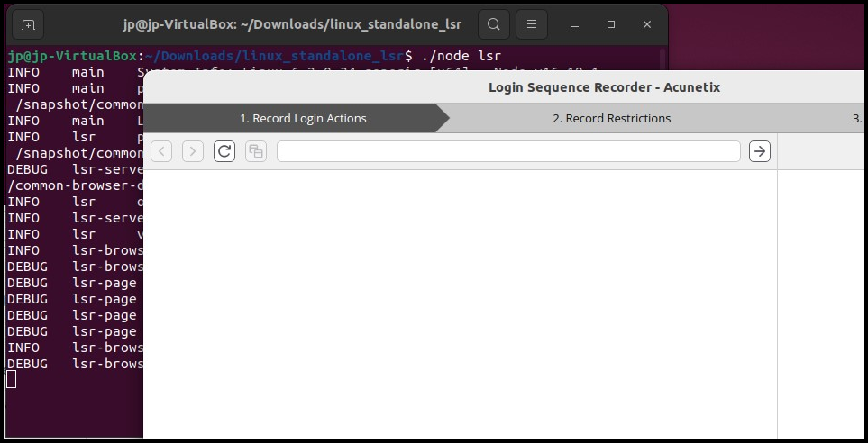Open the terminal hamburger menu
Image resolution: width=868 pixels, height=443 pixels.
(532, 24)
